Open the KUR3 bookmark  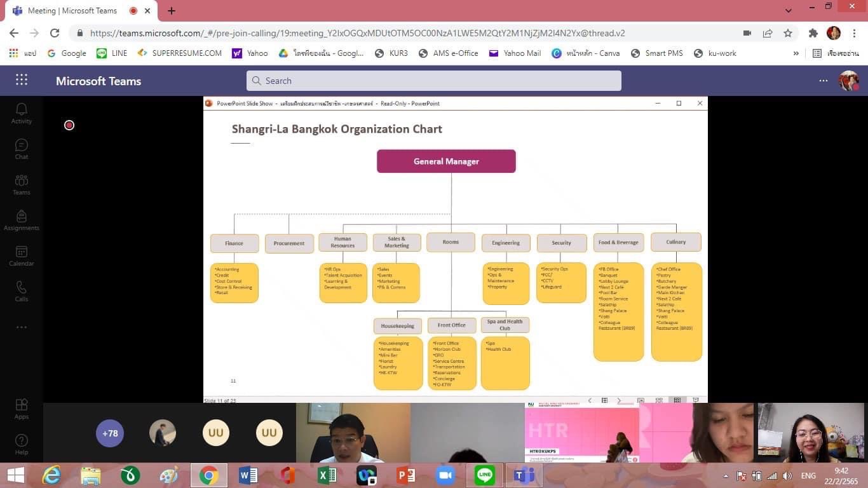click(391, 53)
